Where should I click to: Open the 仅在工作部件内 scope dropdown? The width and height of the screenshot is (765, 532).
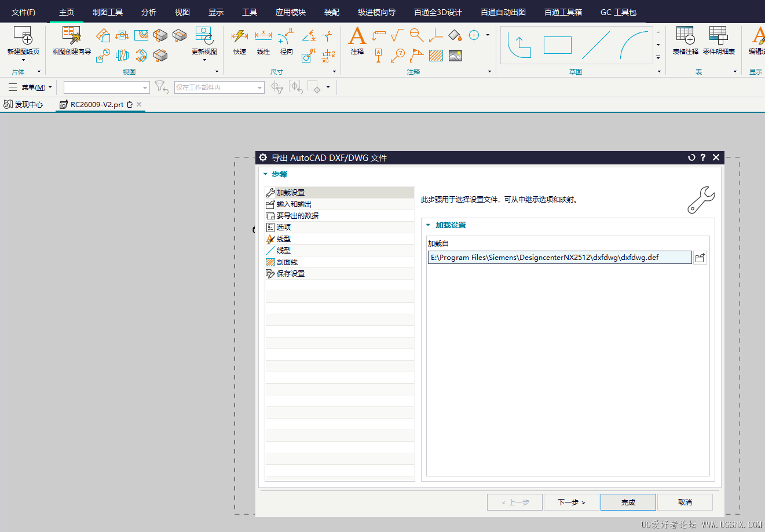tap(219, 87)
